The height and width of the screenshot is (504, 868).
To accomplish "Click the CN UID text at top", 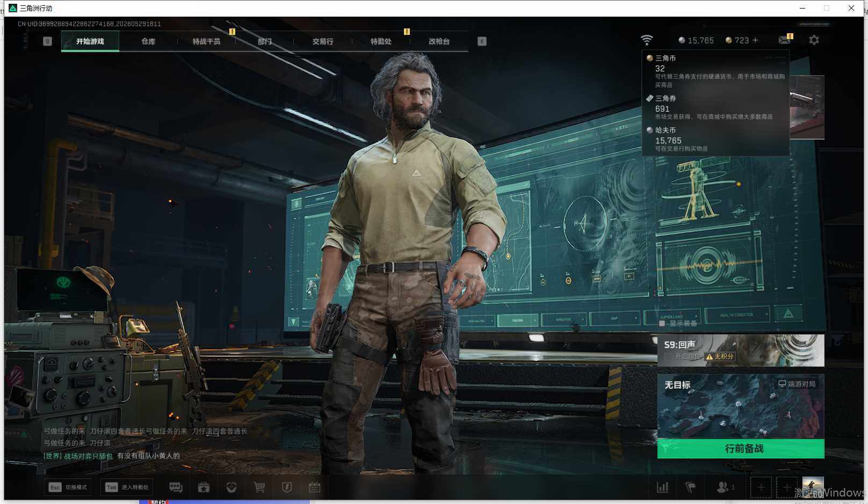I will 89,24.
